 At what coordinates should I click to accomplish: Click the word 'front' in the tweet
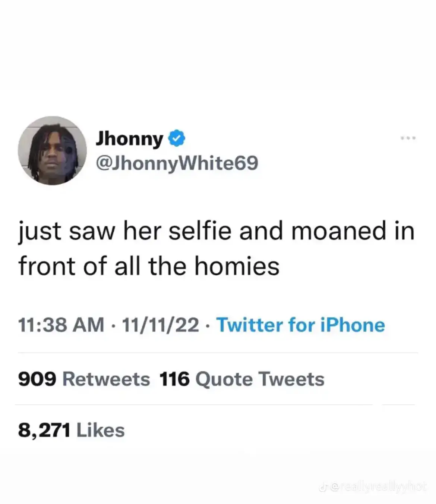tap(47, 266)
